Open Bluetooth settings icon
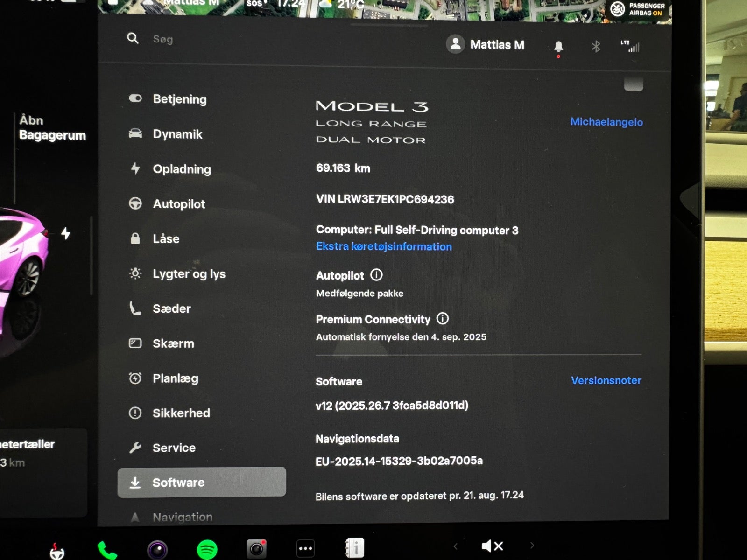 click(x=596, y=47)
